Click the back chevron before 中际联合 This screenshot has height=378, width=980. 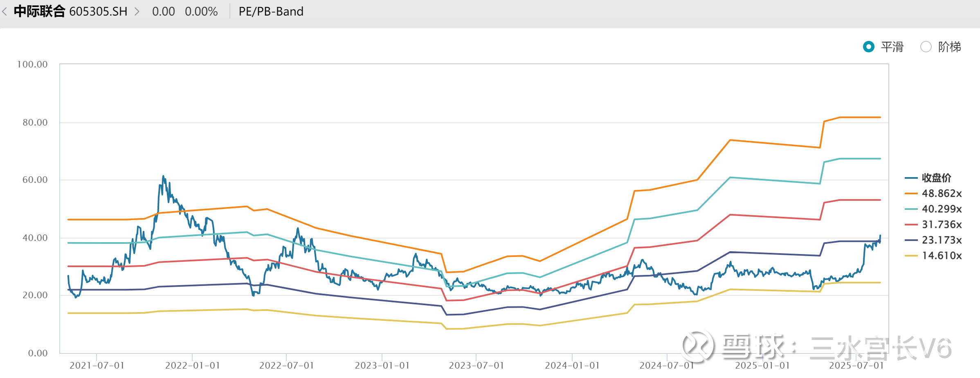click(4, 11)
